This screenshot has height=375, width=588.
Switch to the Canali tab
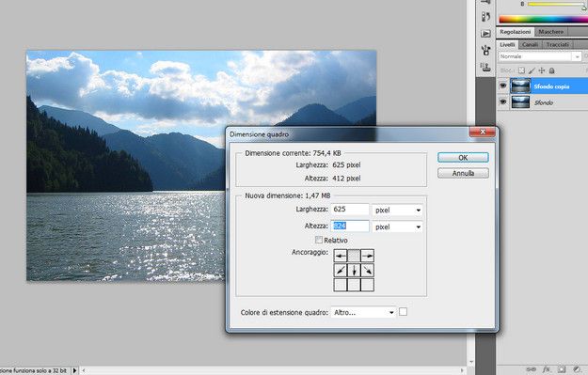[x=531, y=44]
